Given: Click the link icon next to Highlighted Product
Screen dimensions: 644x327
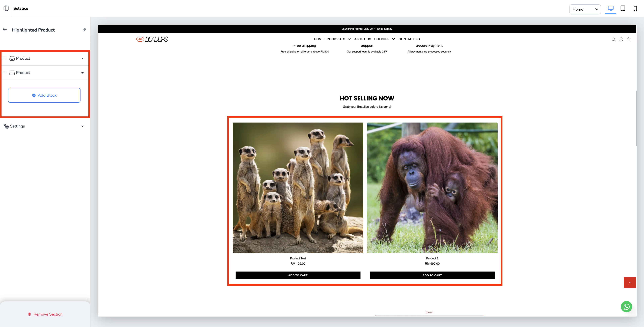Looking at the screenshot, I should [84, 30].
